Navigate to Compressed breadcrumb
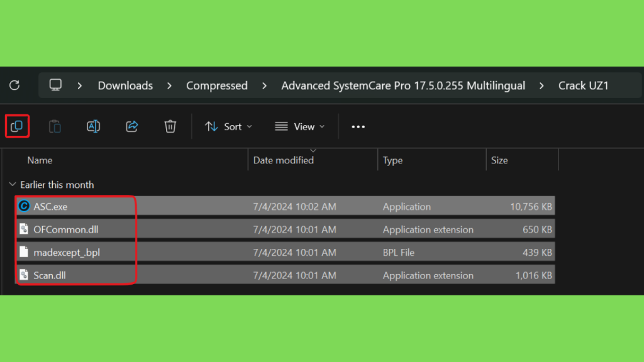The width and height of the screenshot is (644, 362). click(x=217, y=85)
